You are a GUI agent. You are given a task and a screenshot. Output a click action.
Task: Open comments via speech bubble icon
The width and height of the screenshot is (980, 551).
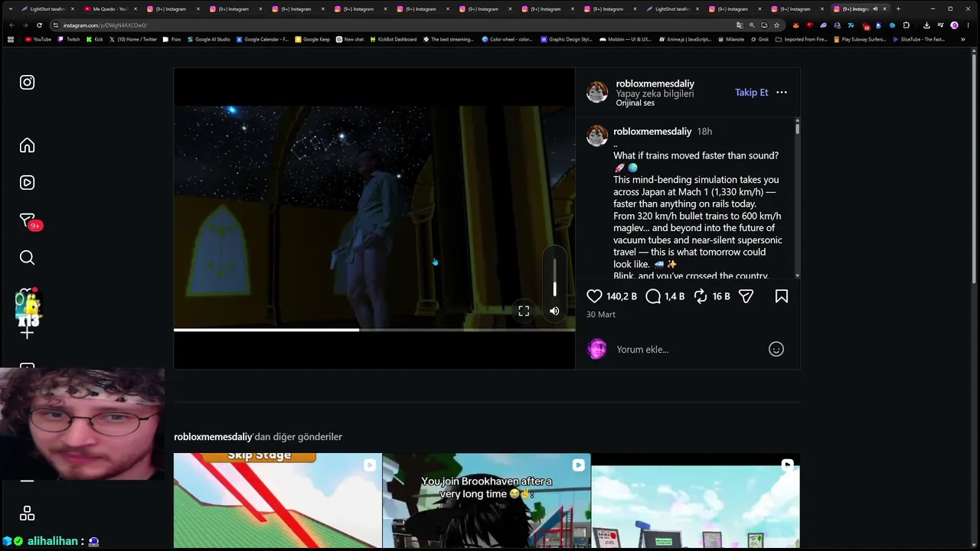click(x=653, y=296)
